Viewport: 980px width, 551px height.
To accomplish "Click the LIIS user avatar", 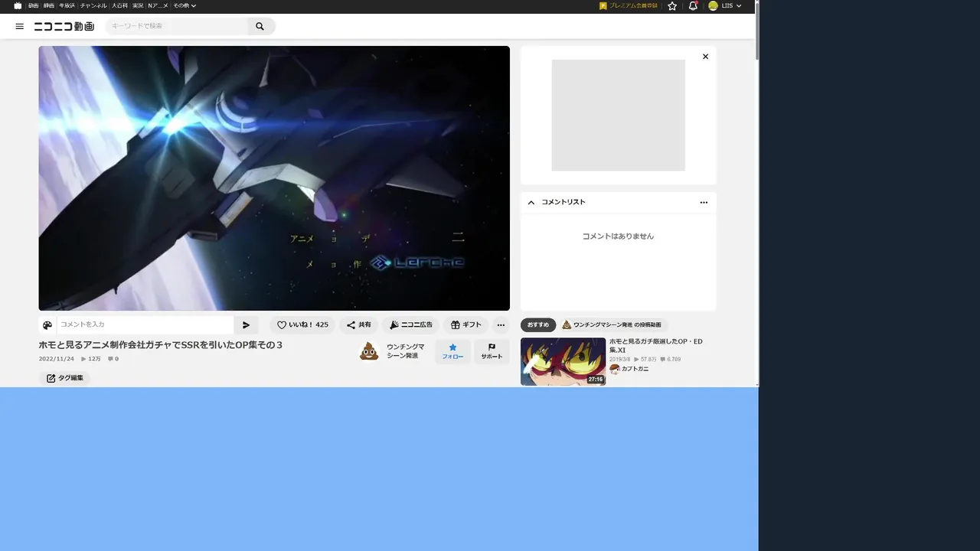I will coord(713,5).
